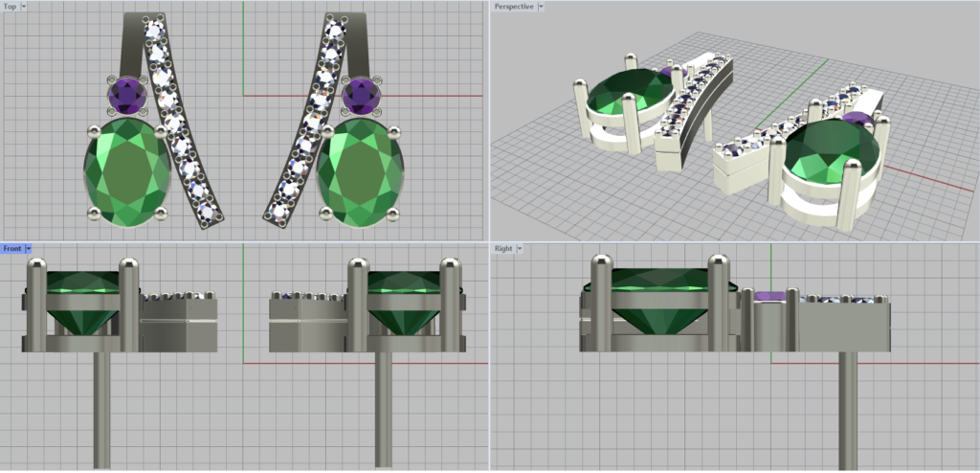
Task: Expand the Right viewport menu arrow
Action: (521, 249)
